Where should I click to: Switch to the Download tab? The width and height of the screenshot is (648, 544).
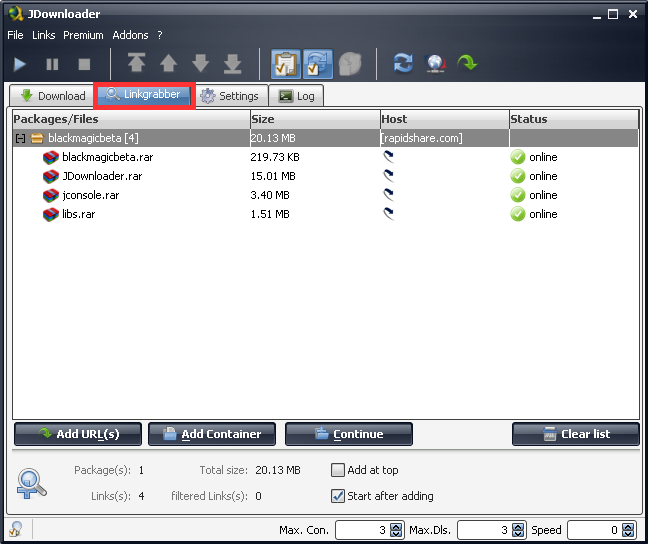coord(53,96)
